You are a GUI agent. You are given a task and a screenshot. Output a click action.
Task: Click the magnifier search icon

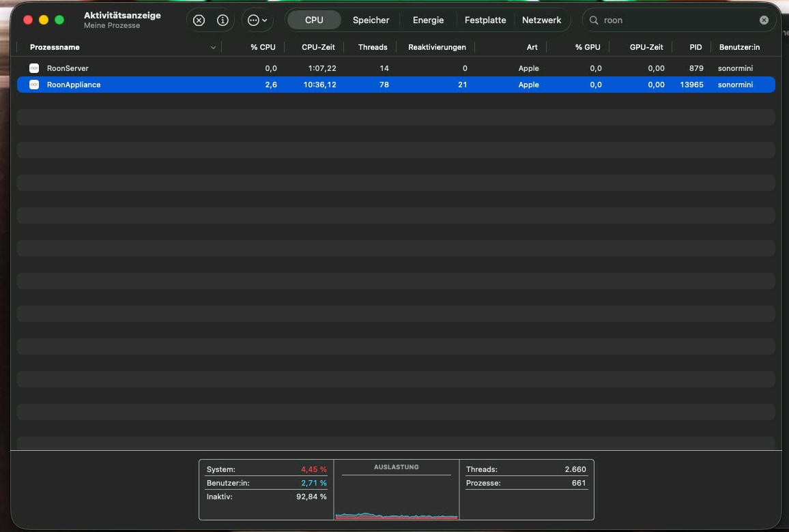[x=594, y=20]
